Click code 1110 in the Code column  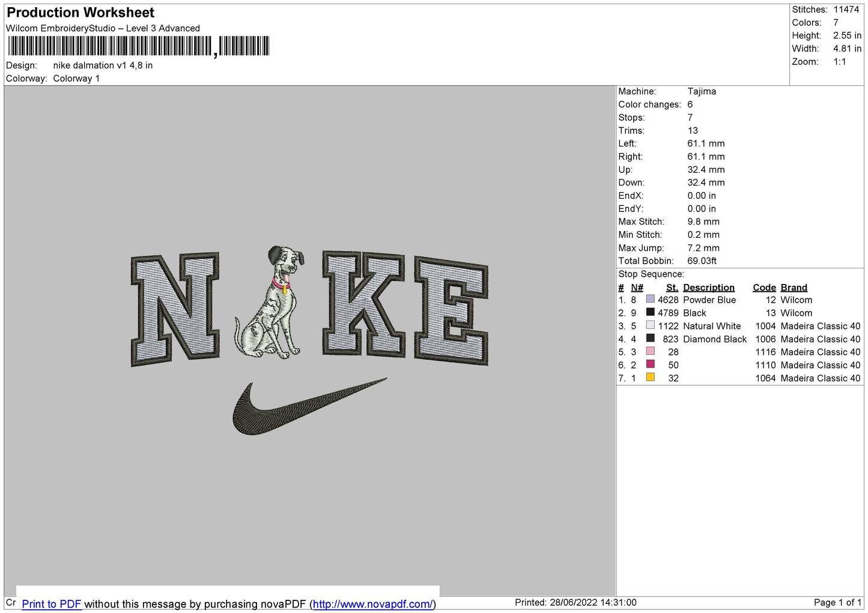pos(765,365)
